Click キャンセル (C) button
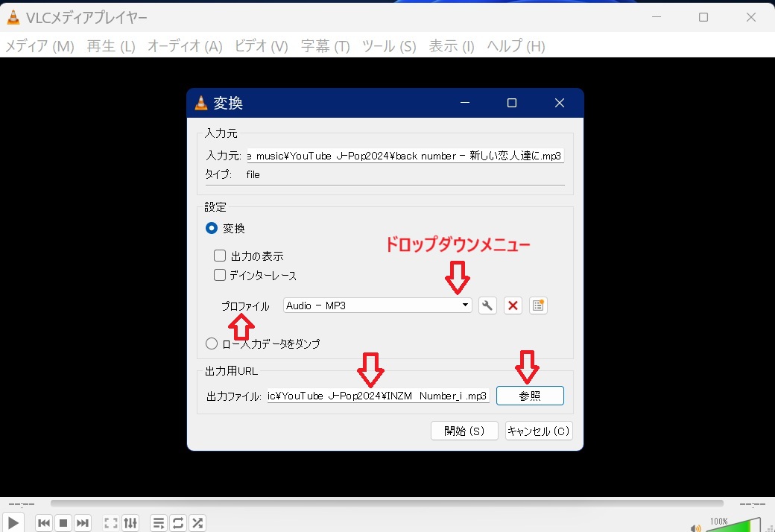Viewport: 775px width, 532px height. 539,431
